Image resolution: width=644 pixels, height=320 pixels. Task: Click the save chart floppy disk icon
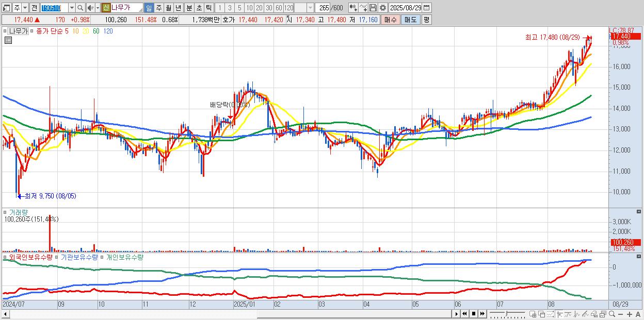[x=373, y=8]
